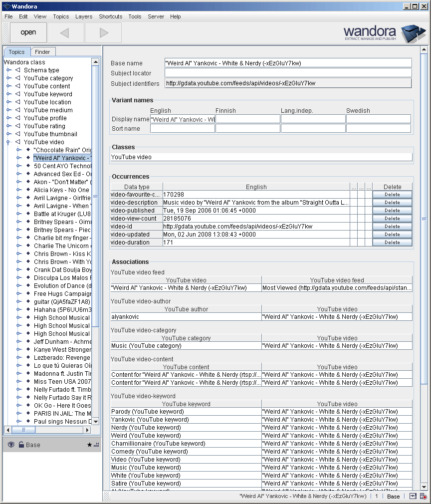Delete the video-view-count occurrence
431x504 pixels.
point(392,219)
